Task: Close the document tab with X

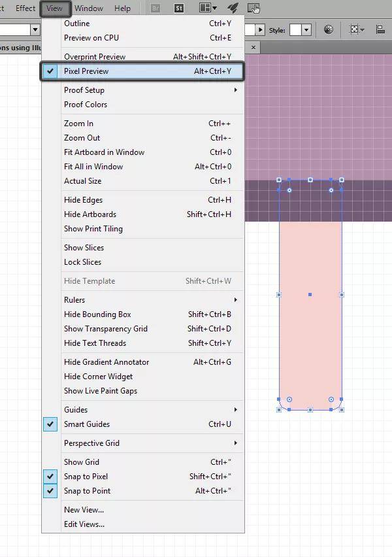Action: [x=253, y=47]
